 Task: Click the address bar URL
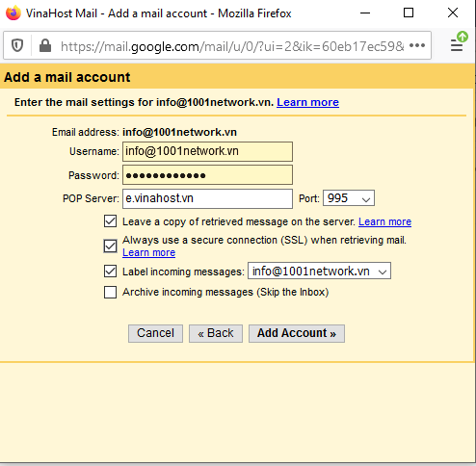[x=232, y=46]
